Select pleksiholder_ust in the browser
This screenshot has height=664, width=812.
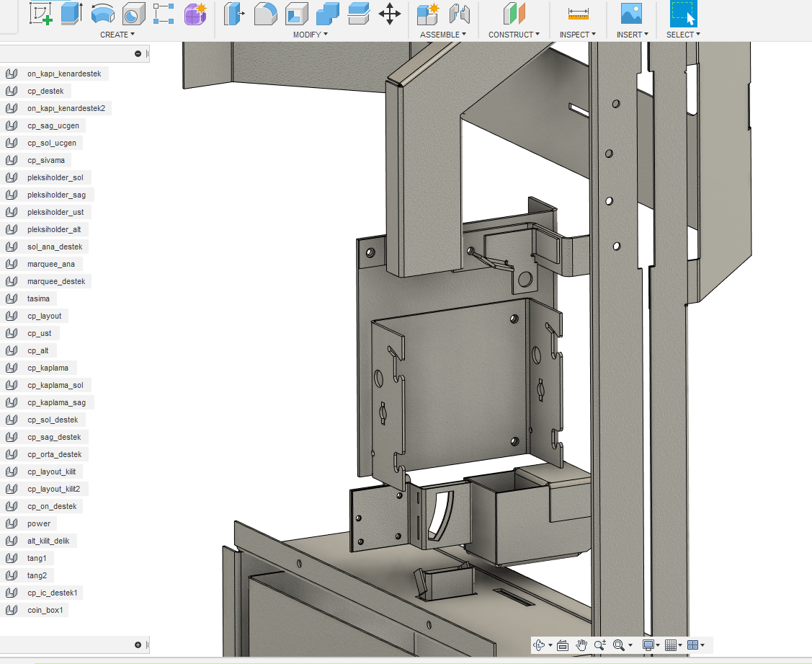click(55, 212)
